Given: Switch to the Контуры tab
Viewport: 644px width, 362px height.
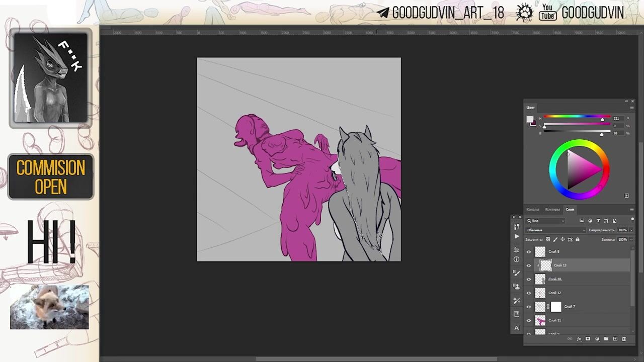Looking at the screenshot, I should pos(552,209).
